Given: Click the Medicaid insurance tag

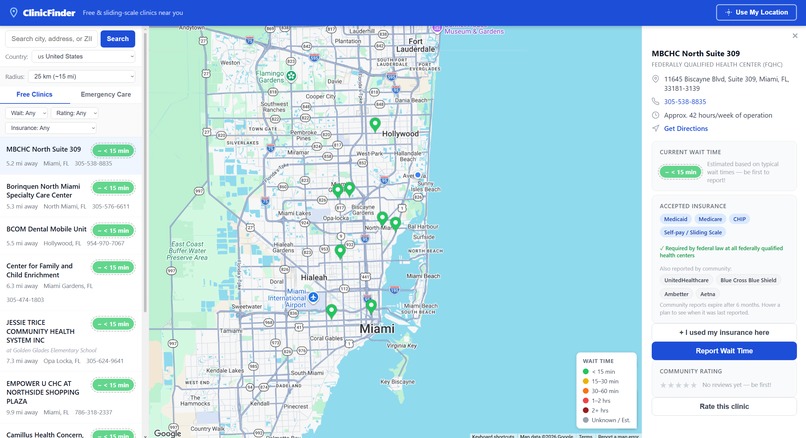Looking at the screenshot, I should coord(675,219).
